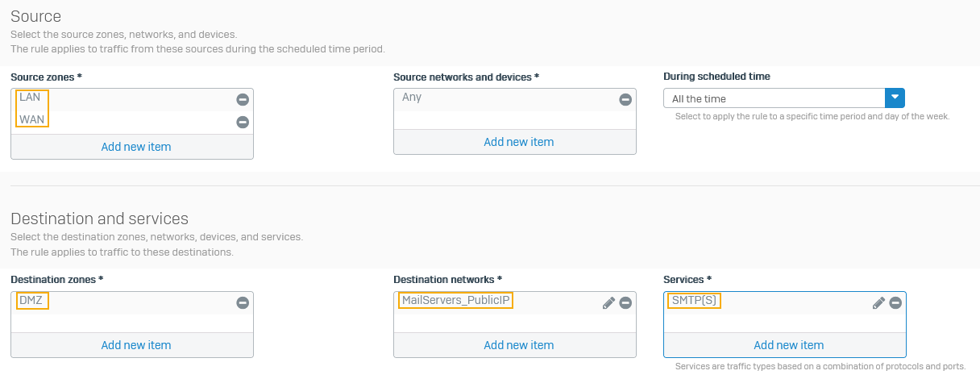
Task: Select the SMTP(S) service entry
Action: (x=694, y=300)
